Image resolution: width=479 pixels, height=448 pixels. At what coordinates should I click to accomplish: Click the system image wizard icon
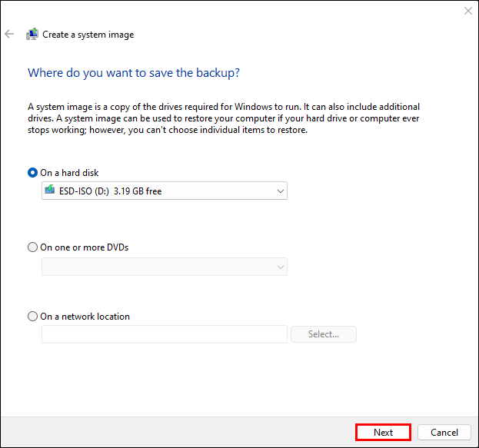coord(32,34)
